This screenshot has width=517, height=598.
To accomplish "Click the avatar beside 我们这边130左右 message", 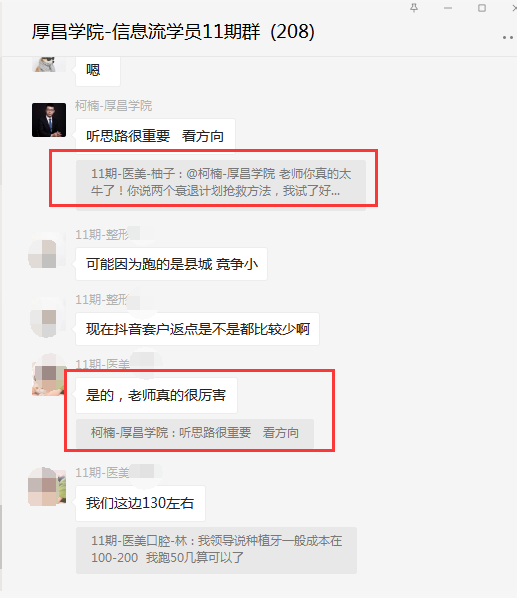I will (x=47, y=487).
